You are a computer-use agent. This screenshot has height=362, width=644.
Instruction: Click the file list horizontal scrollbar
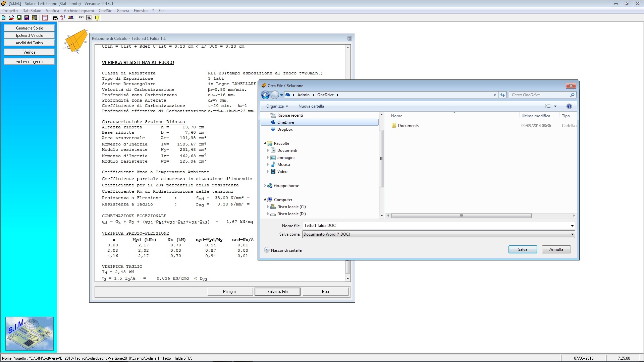[461, 216]
